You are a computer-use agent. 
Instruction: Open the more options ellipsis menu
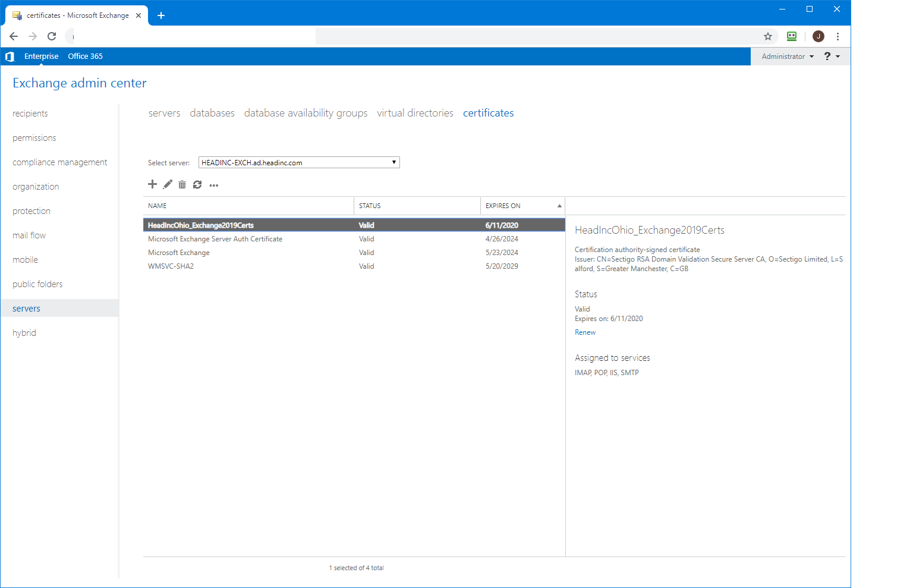(x=214, y=185)
